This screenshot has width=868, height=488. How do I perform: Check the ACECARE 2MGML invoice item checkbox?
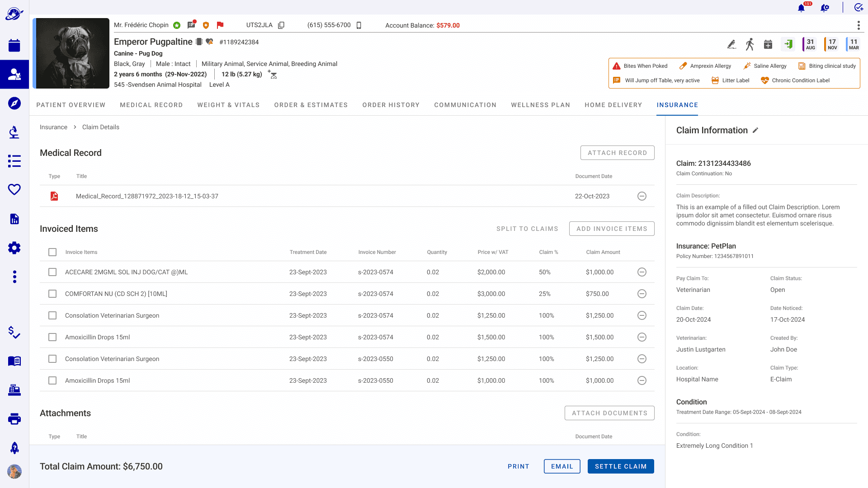click(52, 272)
